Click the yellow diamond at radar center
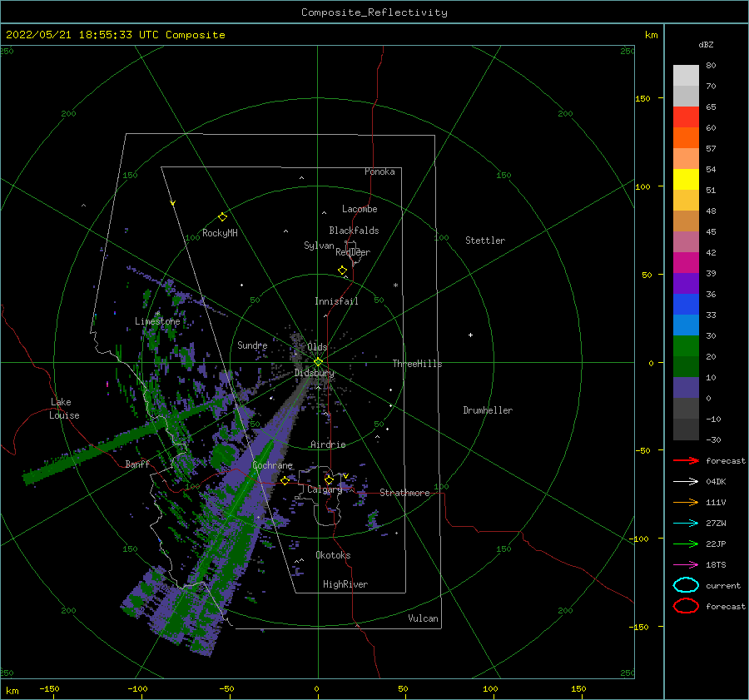The width and height of the screenshot is (749, 700). point(318,362)
